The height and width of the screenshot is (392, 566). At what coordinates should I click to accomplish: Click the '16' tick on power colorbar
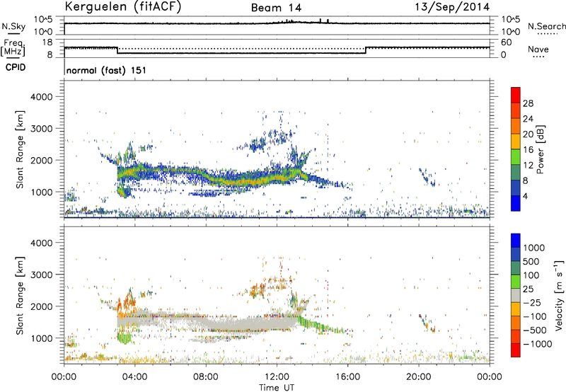tap(528, 150)
